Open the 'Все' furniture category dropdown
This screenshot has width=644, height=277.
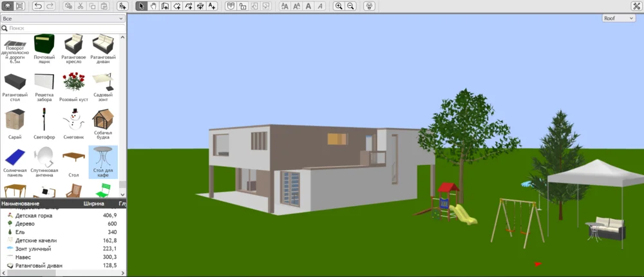click(63, 19)
